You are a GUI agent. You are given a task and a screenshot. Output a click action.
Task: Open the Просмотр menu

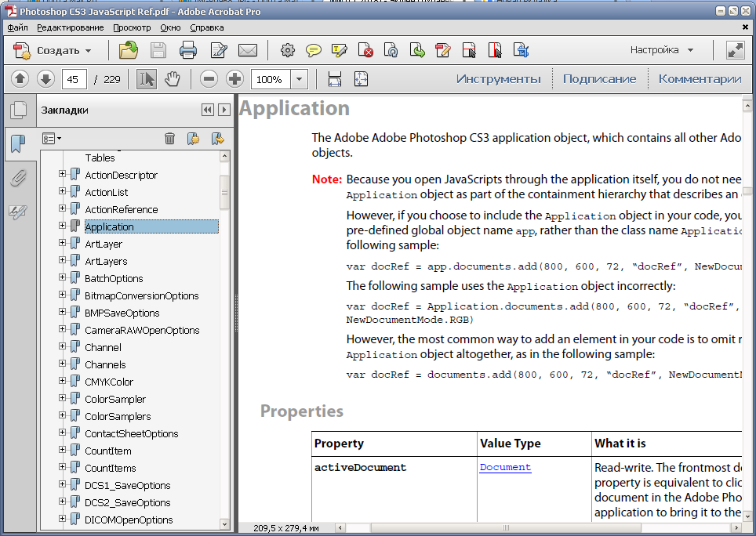(132, 27)
